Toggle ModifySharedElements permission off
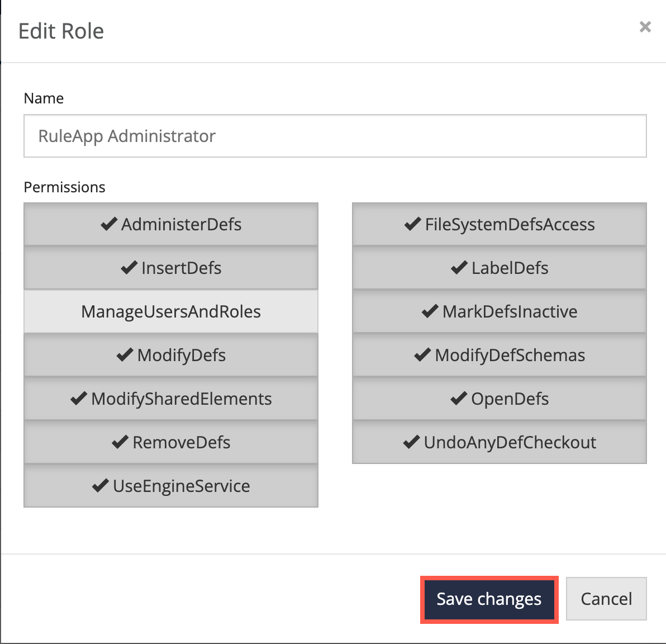 tap(171, 399)
